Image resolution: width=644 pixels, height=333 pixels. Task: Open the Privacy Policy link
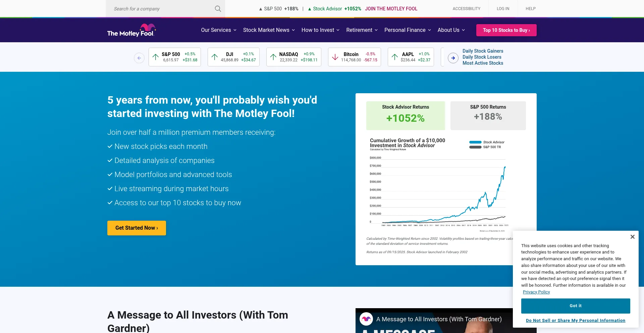(536, 292)
